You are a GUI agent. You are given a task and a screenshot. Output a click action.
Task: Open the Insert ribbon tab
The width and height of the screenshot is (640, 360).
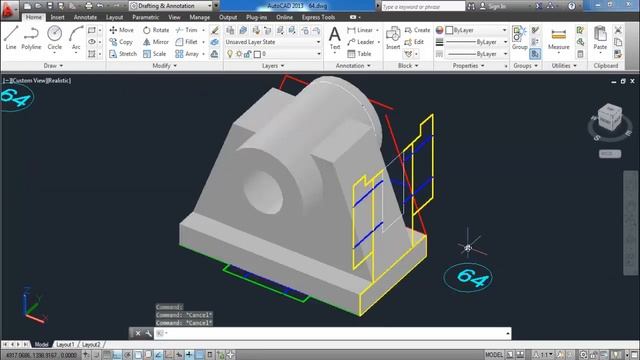[x=58, y=17]
